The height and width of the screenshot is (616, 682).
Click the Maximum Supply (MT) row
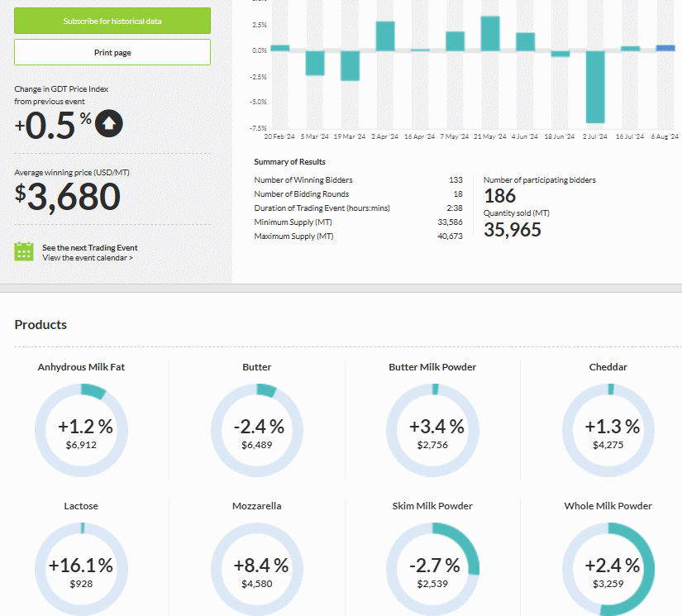[x=359, y=236]
